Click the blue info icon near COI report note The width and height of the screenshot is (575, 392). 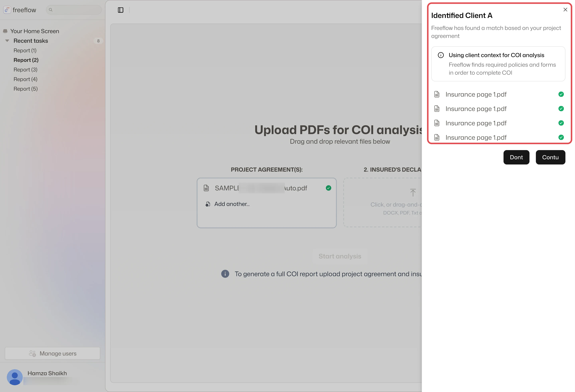coord(225,274)
